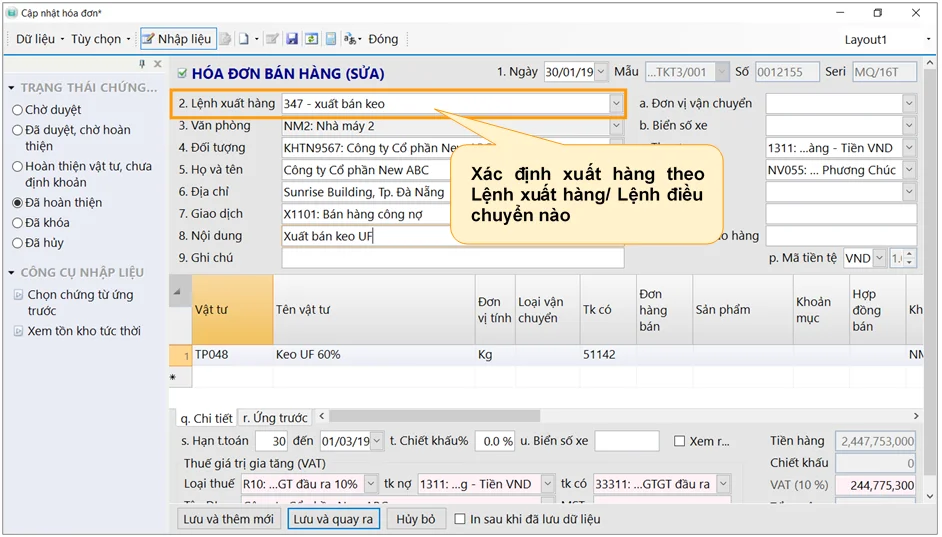Click the new blank document icon
Image resolution: width=942 pixels, height=537 pixels.
(x=243, y=39)
